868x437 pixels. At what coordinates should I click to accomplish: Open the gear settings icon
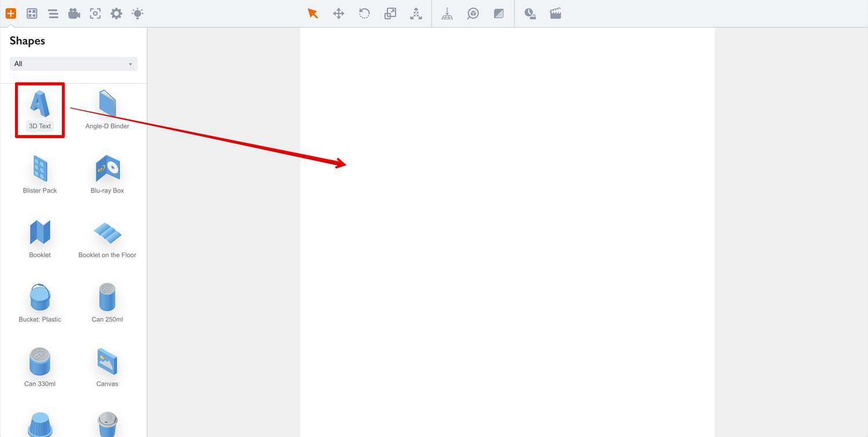pos(116,13)
